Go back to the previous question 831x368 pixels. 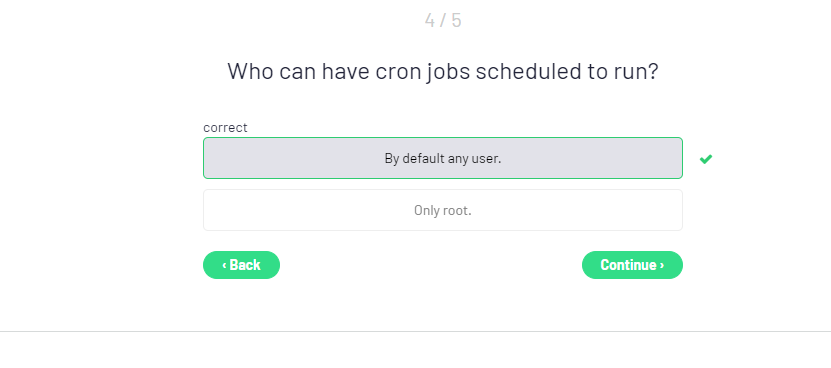tap(241, 265)
